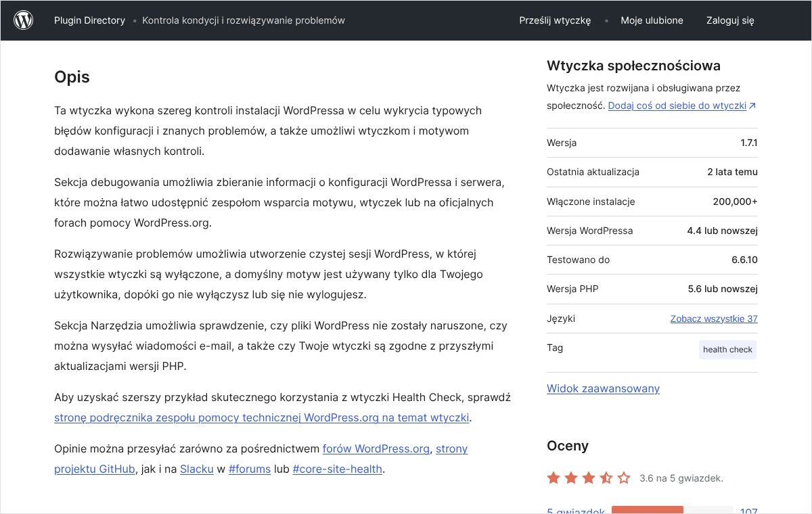
Task: Open the Zobacz wszystkie 37 languages link
Action: click(x=714, y=319)
